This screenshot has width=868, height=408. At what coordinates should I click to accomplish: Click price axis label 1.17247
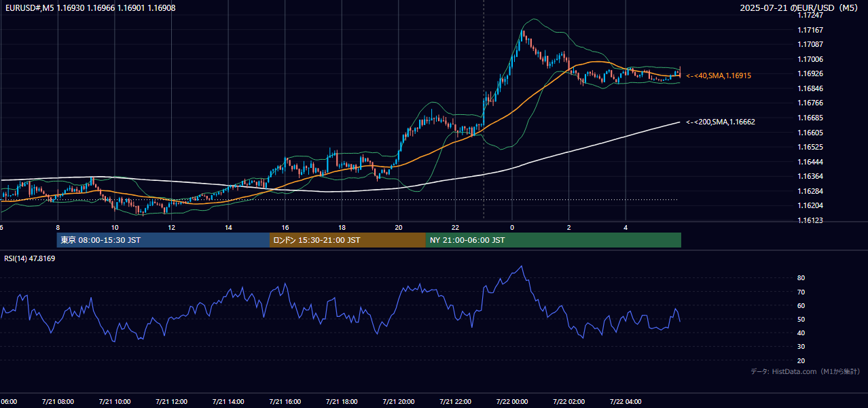coord(810,14)
